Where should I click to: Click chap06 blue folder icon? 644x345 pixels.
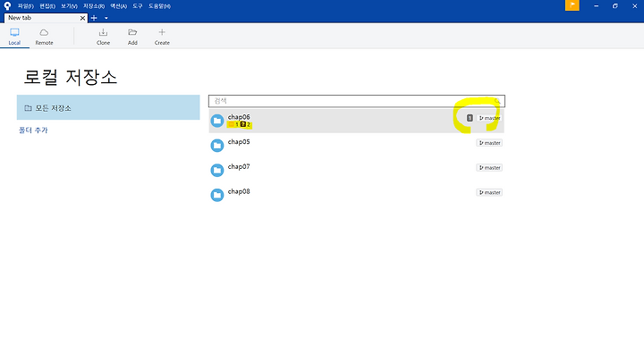[217, 121]
